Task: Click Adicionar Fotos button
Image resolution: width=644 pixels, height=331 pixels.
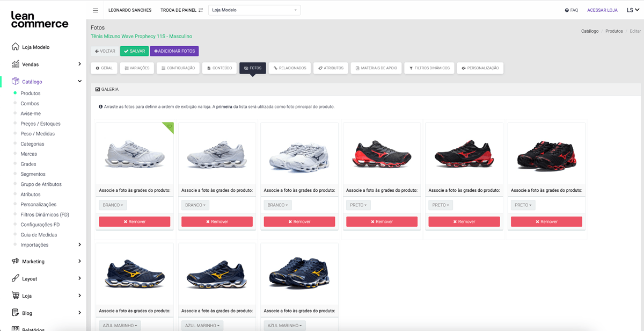Action: 174,51
